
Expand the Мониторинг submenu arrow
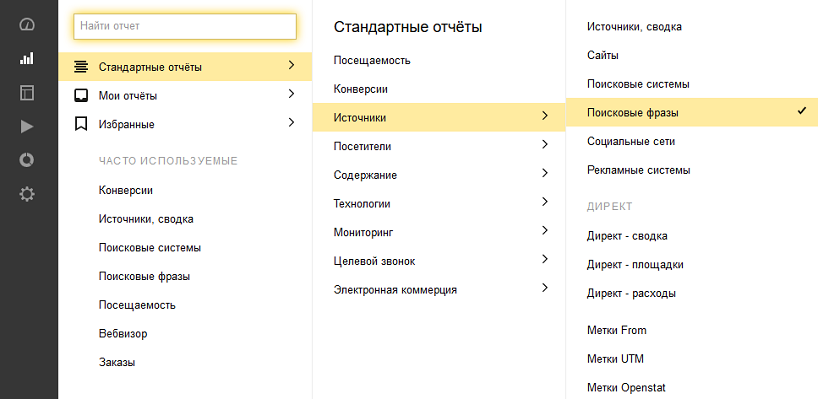pos(545,231)
